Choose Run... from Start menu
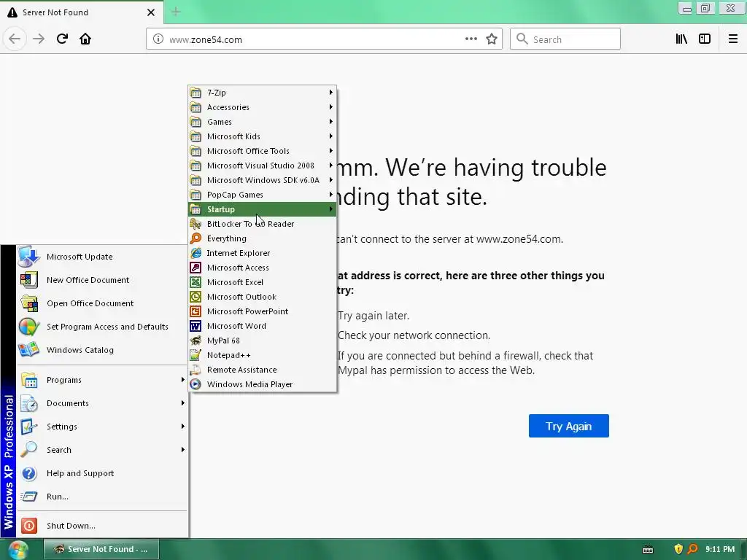Image resolution: width=747 pixels, height=560 pixels. coord(102,496)
